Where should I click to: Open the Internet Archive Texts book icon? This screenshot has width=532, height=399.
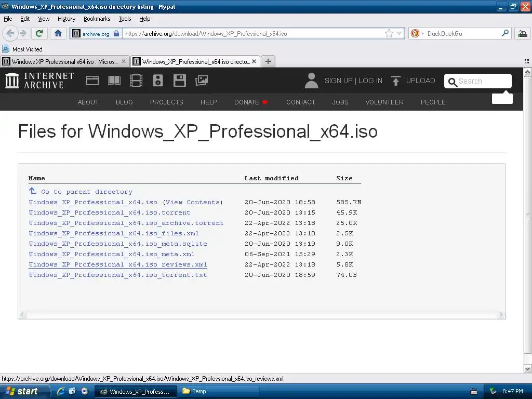pos(114,81)
